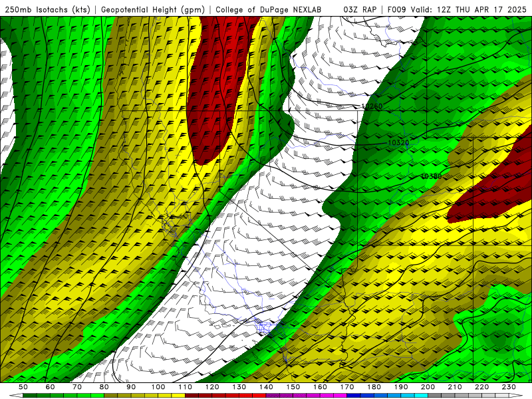Pick the lightest gray swatch ending the colorbar
The image size is (532, 399).
point(502,395)
